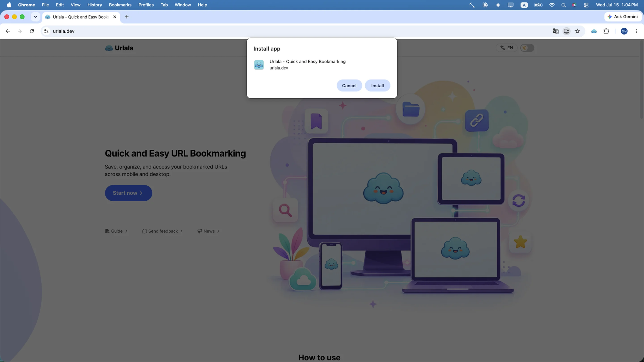
Task: Open View menu
Action: (x=76, y=5)
